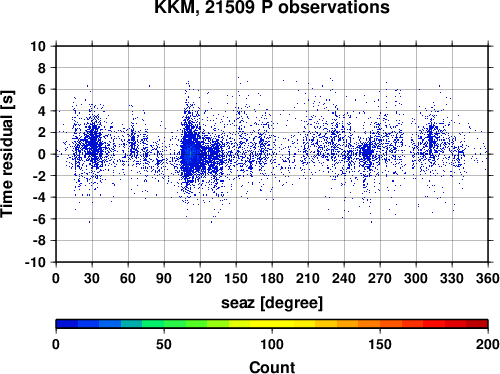The width and height of the screenshot is (500, 374).
Task: Click the x-axis tick label 360
Action: click(x=488, y=278)
